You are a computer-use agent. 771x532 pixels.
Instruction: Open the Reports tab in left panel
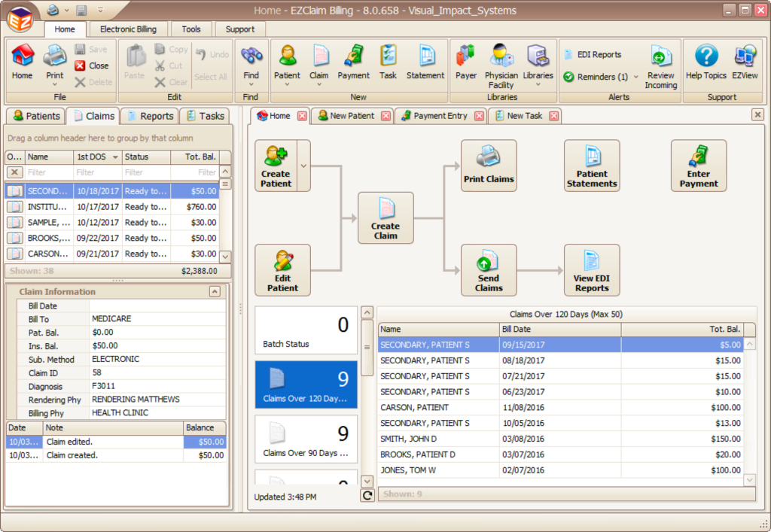148,116
